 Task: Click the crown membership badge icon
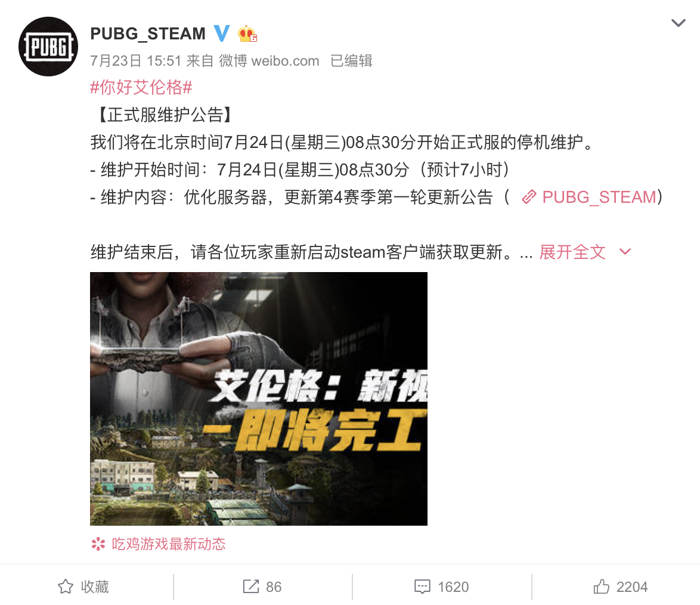point(247,34)
